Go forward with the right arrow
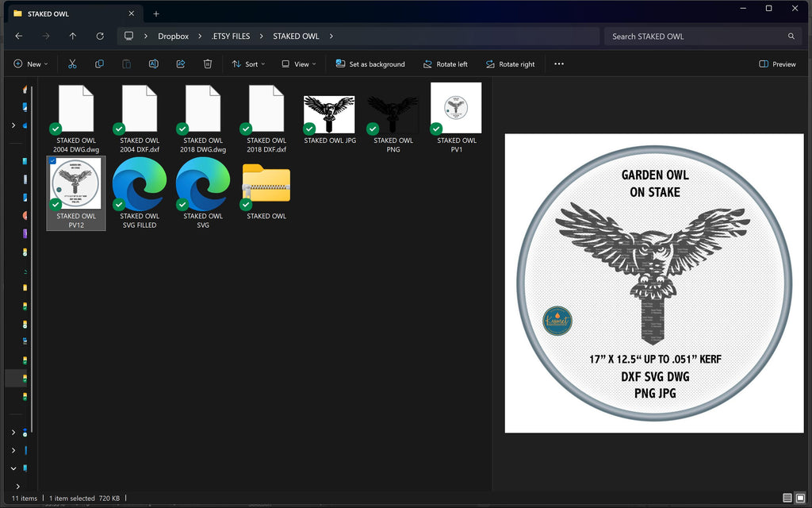Viewport: 812px width, 508px height. [45, 37]
